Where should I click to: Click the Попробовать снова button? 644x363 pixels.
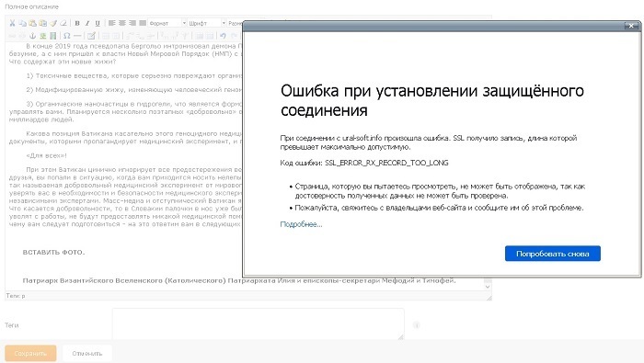(x=553, y=254)
